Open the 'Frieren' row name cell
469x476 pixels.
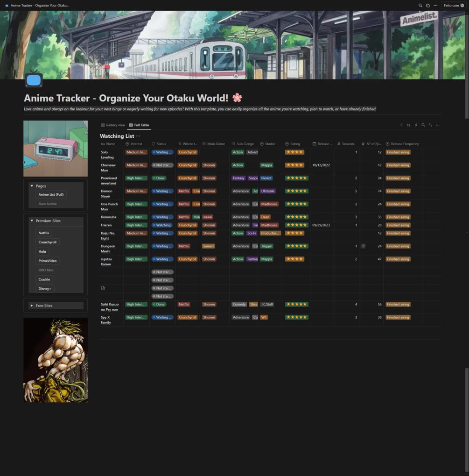click(111, 225)
